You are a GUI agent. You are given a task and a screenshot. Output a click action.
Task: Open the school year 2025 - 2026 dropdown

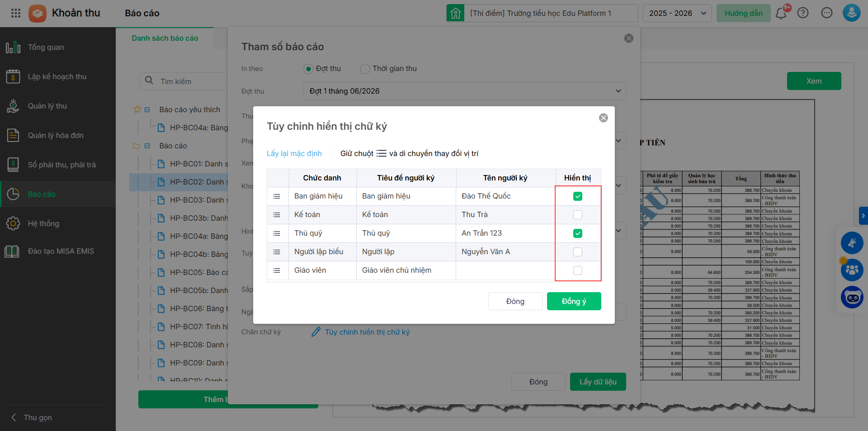677,13
